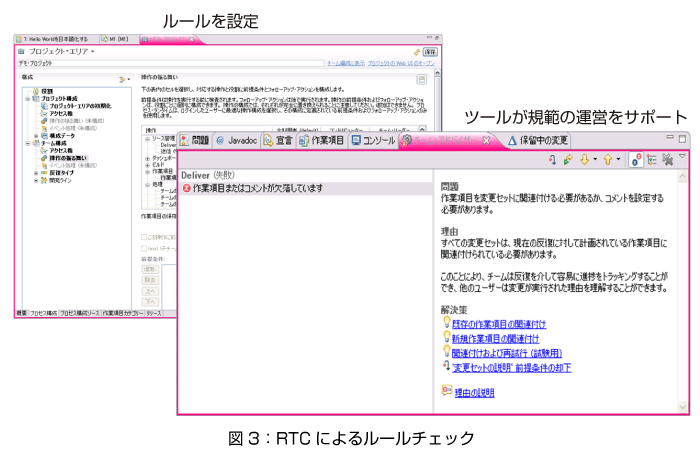This screenshot has width=700, height=458.
Task: Click the re-run operation icon in Team Advisor toolbar
Action: pyautogui.click(x=553, y=160)
